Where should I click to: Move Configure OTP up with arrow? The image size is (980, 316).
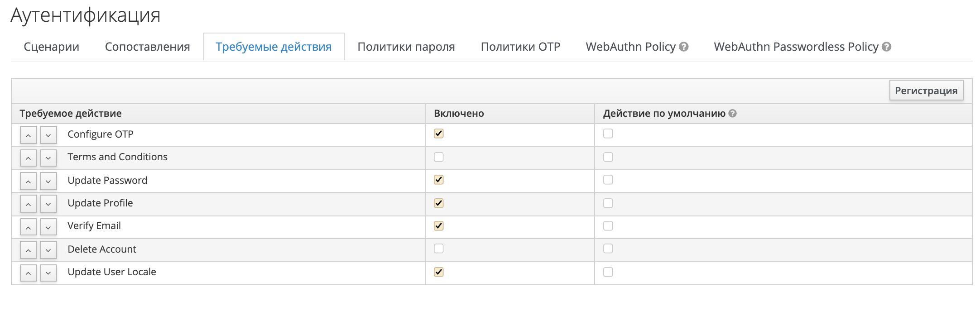point(28,135)
